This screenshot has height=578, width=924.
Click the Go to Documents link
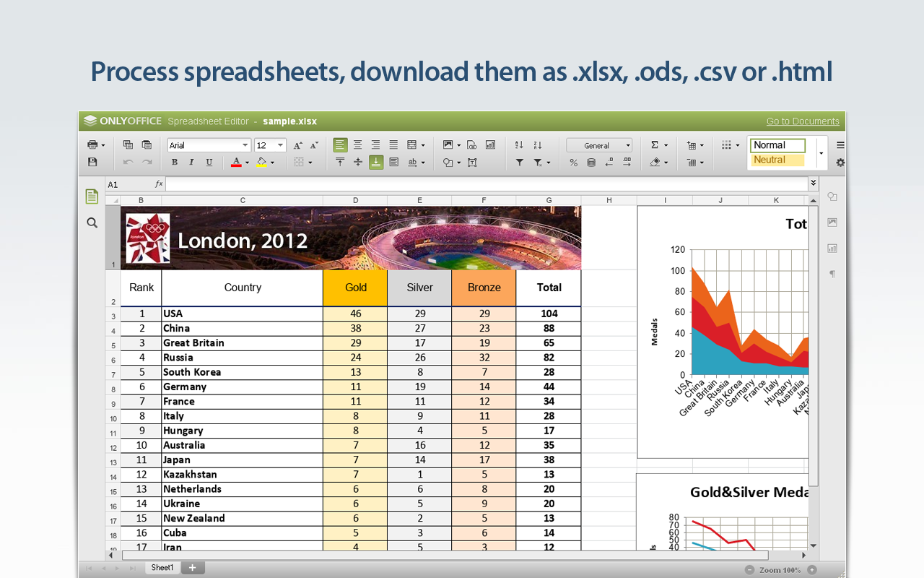point(803,121)
